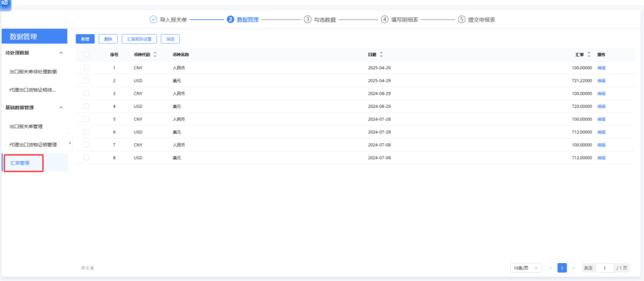Open the 10条/页 page size dropdown
The image size is (644, 281).
pyautogui.click(x=526, y=268)
